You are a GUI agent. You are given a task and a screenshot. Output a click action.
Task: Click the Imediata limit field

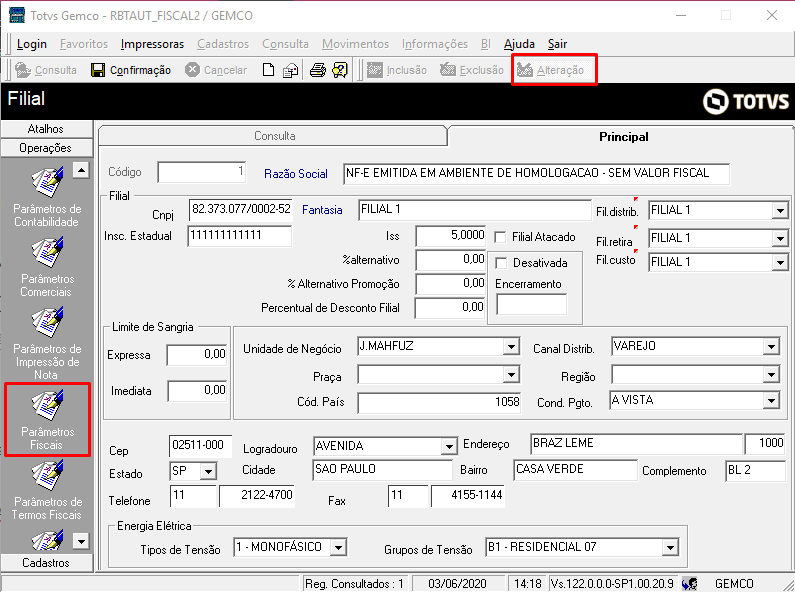pos(197,391)
